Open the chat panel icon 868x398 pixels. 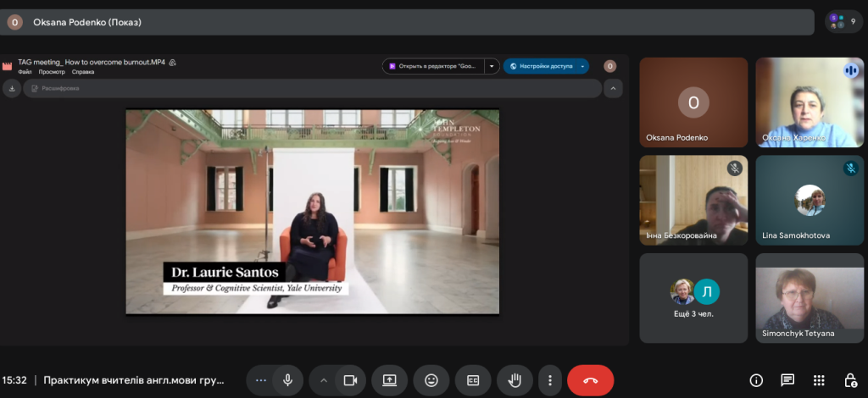click(x=787, y=380)
